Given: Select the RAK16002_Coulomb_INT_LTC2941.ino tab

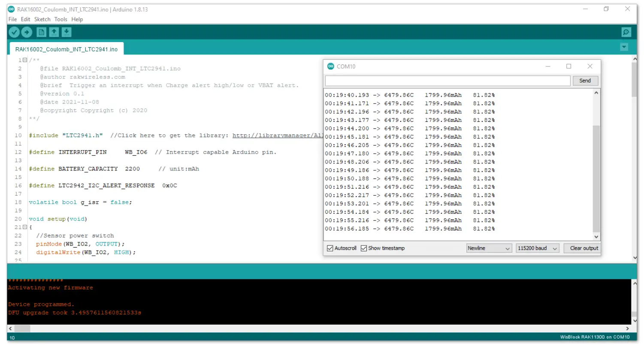Looking at the screenshot, I should (67, 49).
